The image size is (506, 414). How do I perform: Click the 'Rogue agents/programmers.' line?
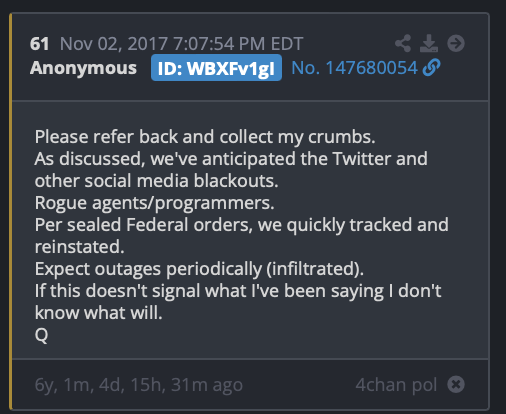(155, 203)
